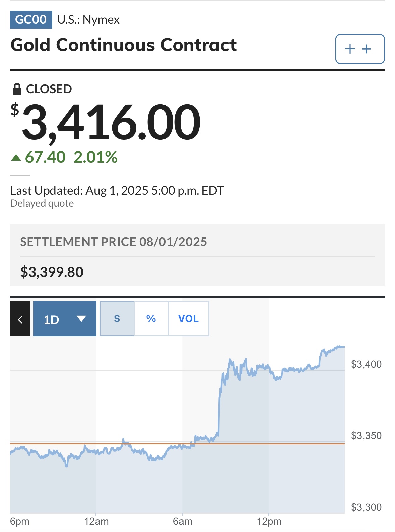Click the 12pm marker on time axis
395x532 pixels.
[269, 522]
